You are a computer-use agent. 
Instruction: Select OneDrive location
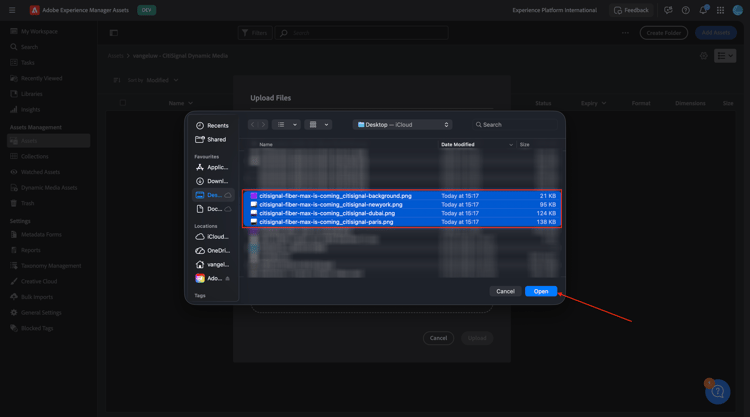click(212, 251)
